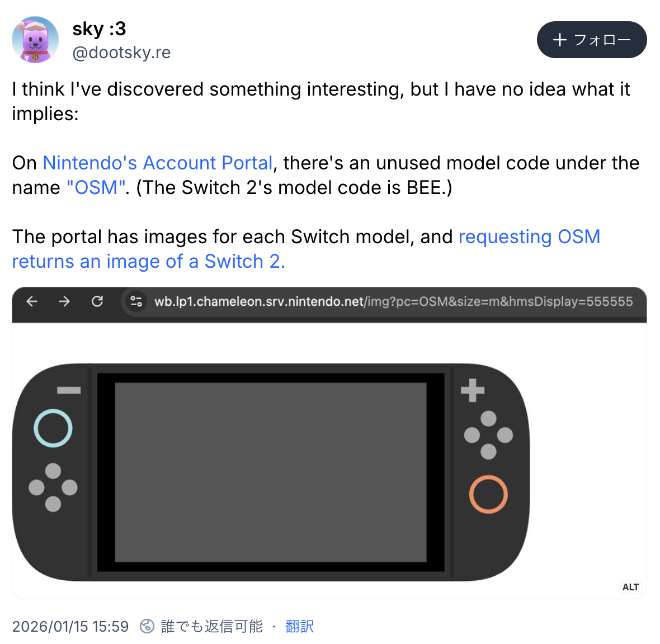
Task: Open the Nintendo's Account Portal link
Action: pyautogui.click(x=158, y=163)
